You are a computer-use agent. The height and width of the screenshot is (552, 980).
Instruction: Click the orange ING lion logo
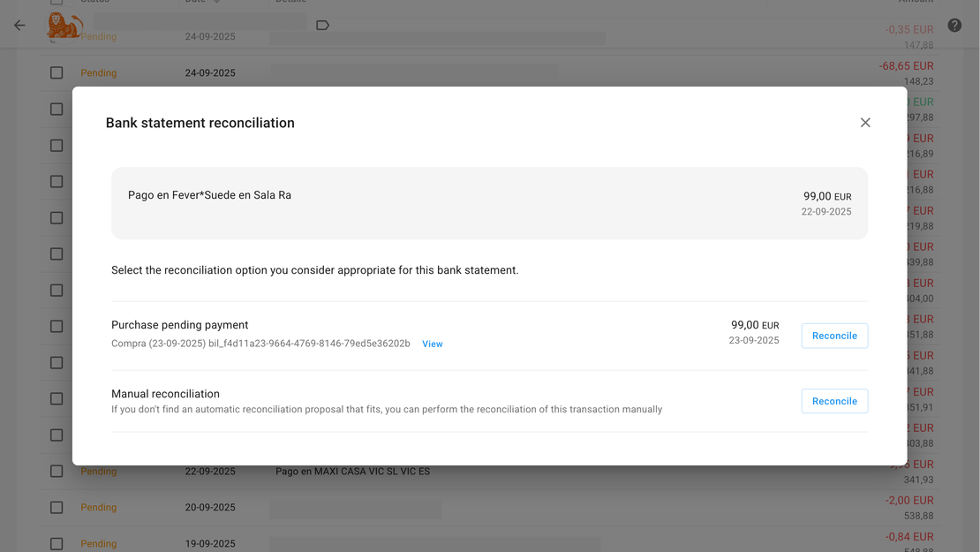[64, 26]
